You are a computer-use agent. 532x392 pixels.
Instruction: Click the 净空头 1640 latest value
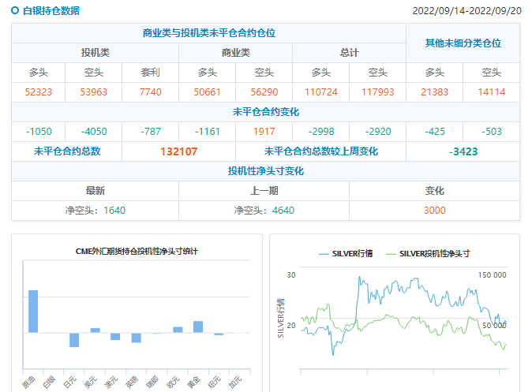tap(95, 211)
